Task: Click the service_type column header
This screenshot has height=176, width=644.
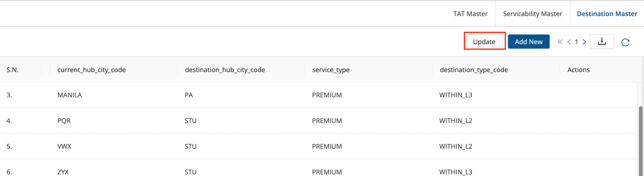Action: [331, 70]
